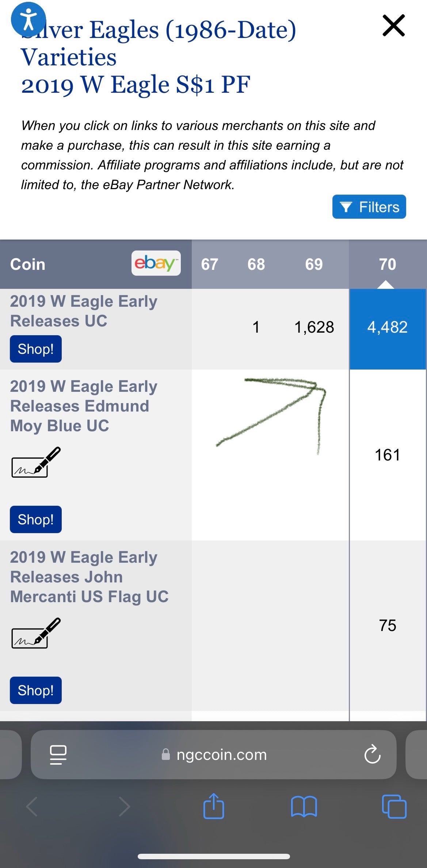Close the 2019 W Eagle varieties popup
The height and width of the screenshot is (868, 427).
click(393, 26)
